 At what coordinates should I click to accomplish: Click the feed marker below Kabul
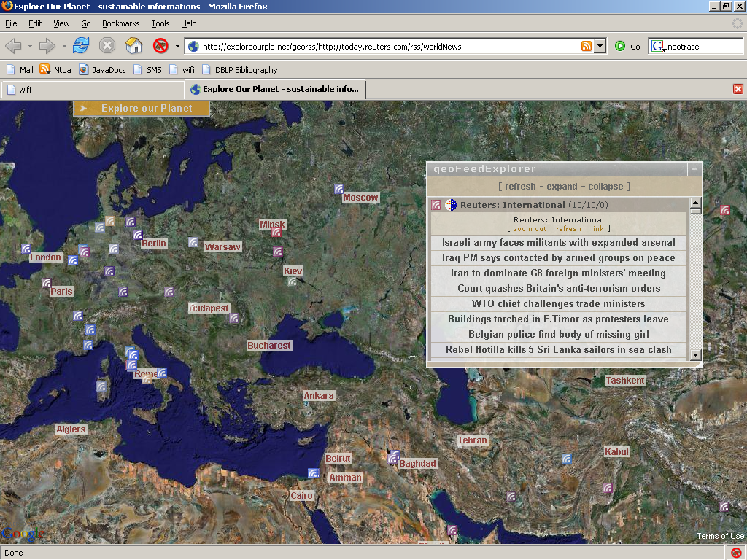tap(608, 488)
